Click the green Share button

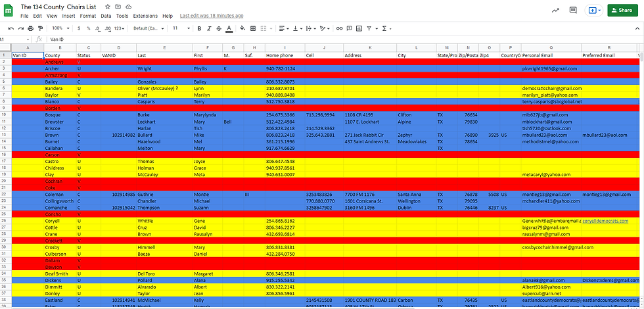[x=623, y=11]
